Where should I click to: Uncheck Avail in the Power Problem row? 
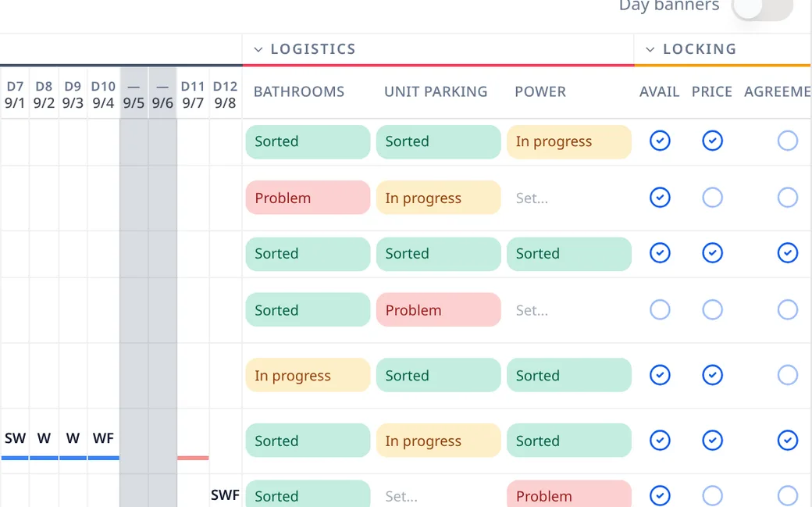tap(660, 495)
